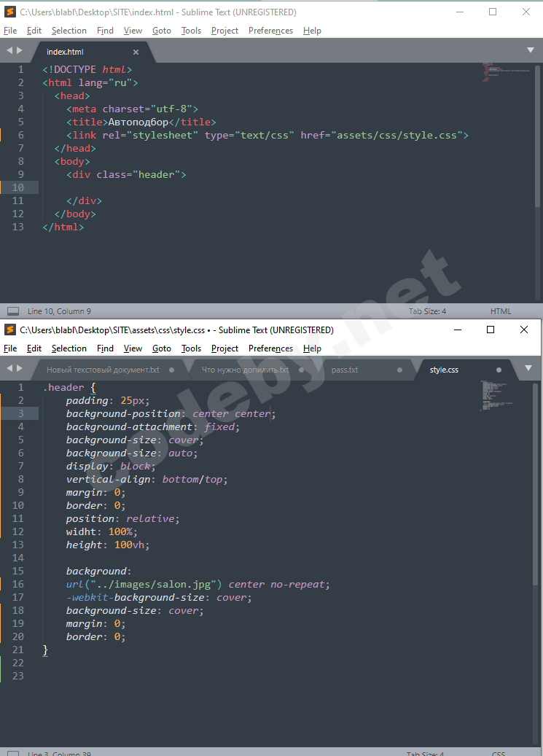Viewport: 543px width, 756px height.
Task: Click line number 6 in index.html gutter
Action: 20,135
